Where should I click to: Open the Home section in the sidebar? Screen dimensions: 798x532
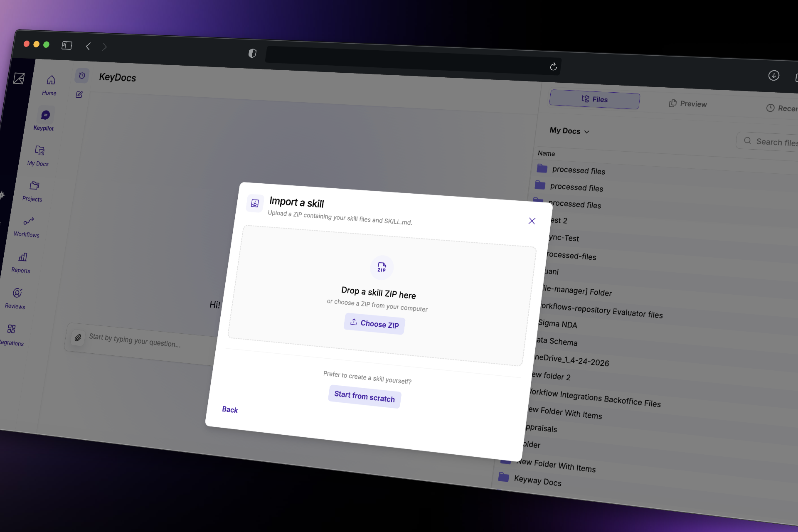pos(50,85)
